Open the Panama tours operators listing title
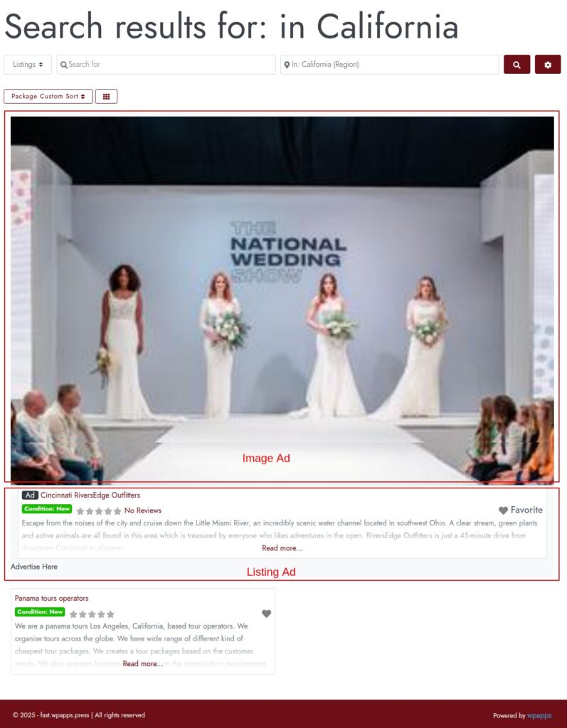Screen dimensions: 567x728 point(51,599)
